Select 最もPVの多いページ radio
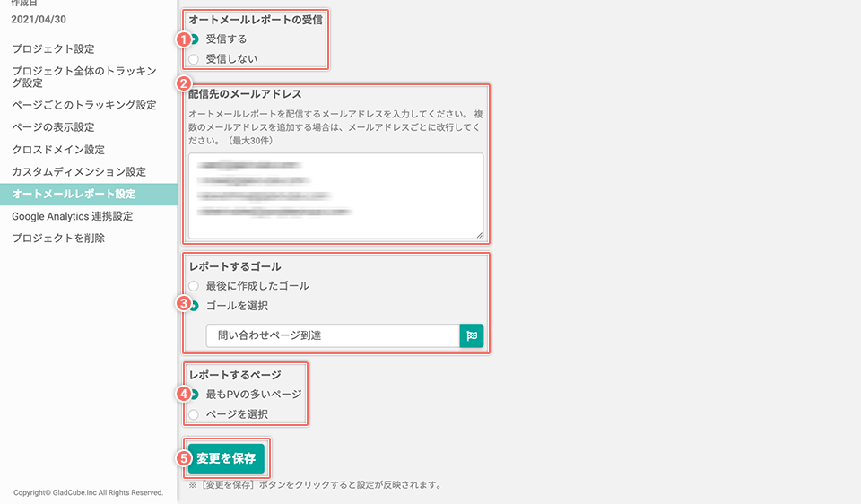 tap(194, 395)
